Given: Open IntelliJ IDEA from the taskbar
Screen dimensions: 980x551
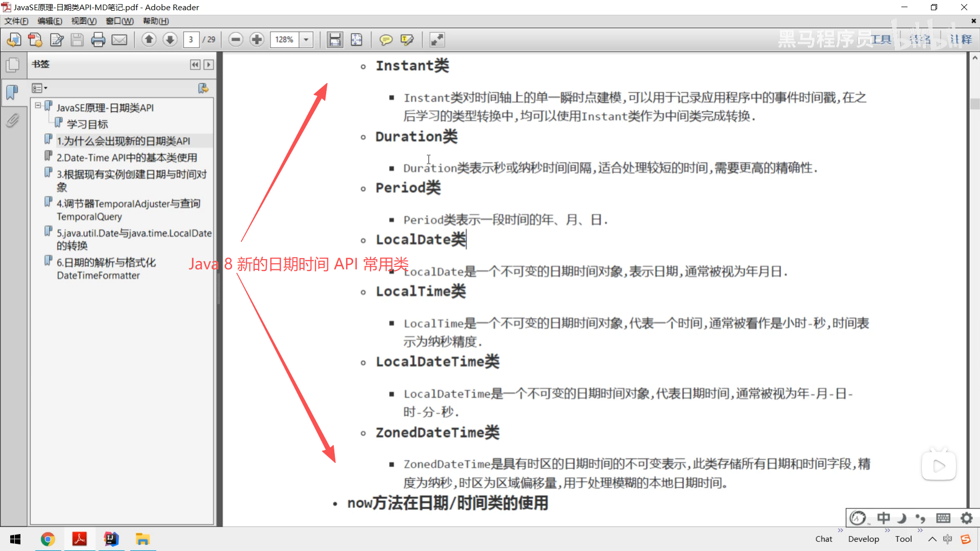Looking at the screenshot, I should tap(111, 539).
